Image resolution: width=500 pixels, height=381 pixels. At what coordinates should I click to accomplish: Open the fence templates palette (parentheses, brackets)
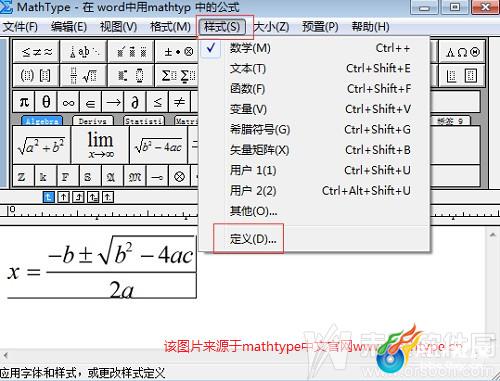pos(36,76)
